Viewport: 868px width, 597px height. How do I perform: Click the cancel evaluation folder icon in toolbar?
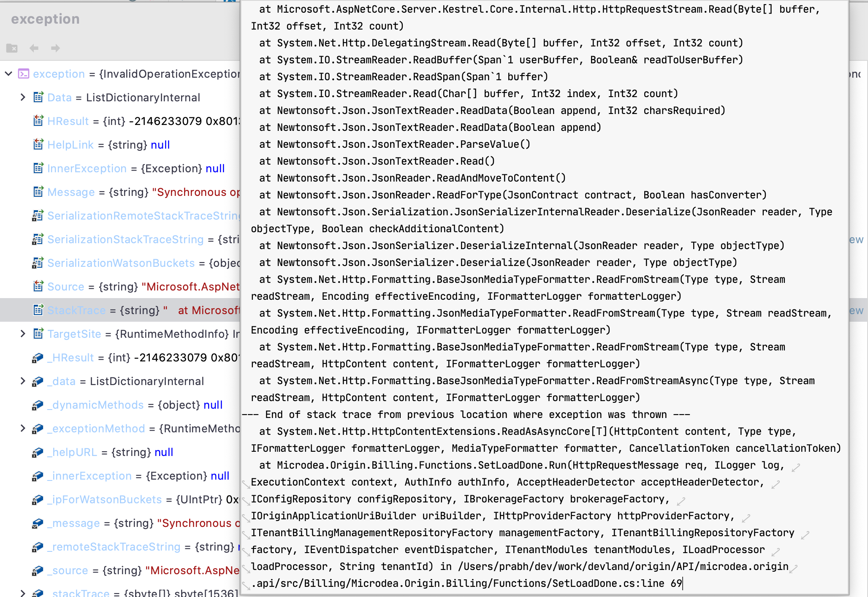(x=13, y=48)
